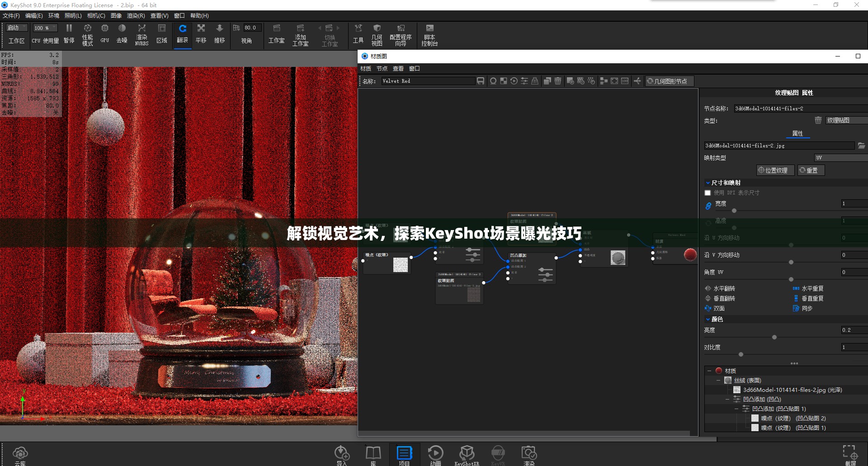Click the 对比度 contrast slider handle
The image size is (868, 466).
click(x=741, y=355)
